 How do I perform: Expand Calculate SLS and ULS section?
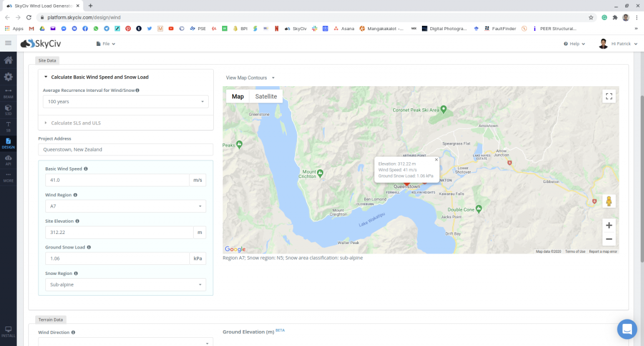(x=75, y=123)
